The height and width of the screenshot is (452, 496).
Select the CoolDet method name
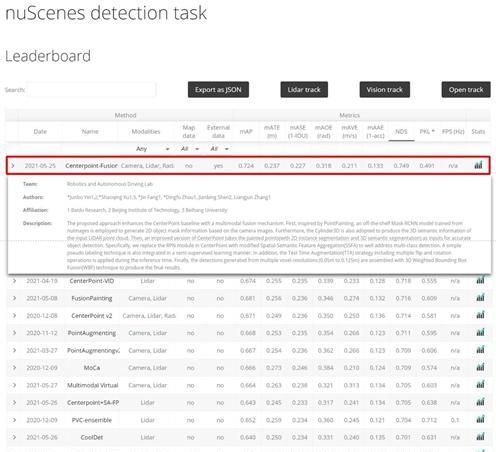[92, 437]
